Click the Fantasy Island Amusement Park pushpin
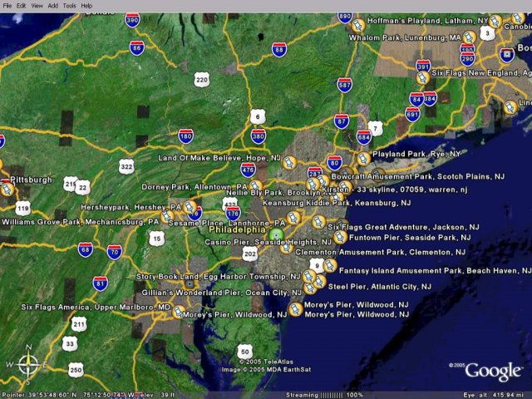The image size is (532, 399). click(329, 265)
